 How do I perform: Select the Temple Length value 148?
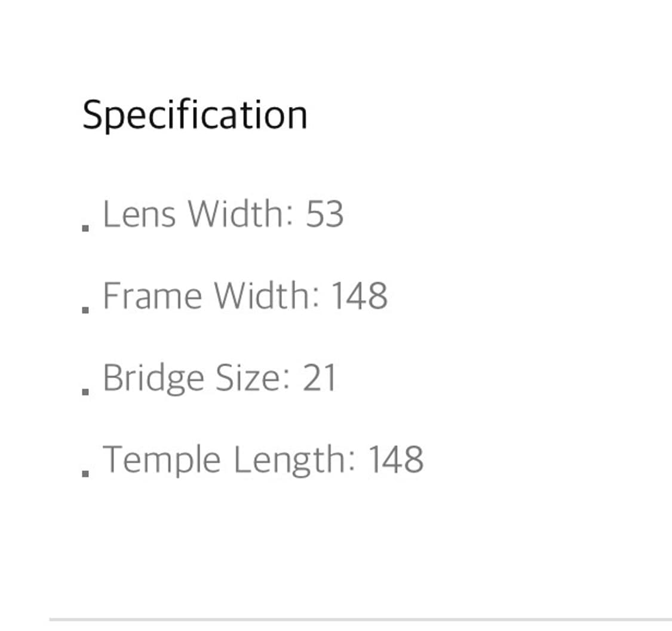point(395,460)
